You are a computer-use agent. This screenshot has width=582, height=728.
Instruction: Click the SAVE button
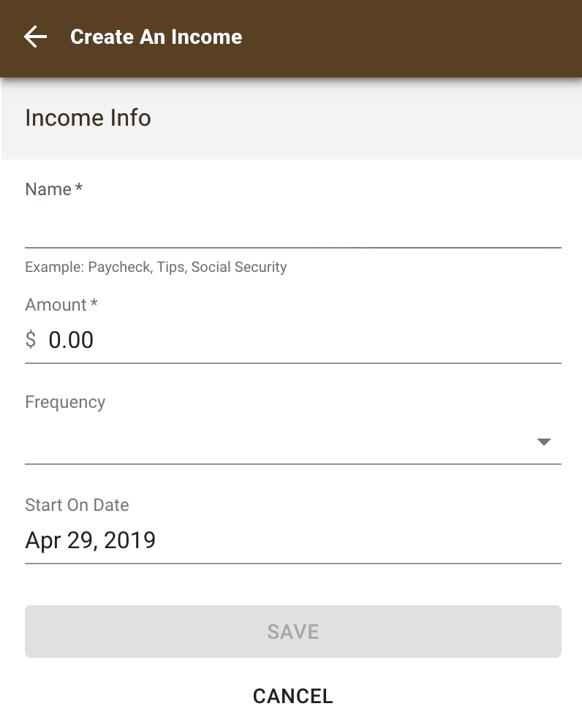[x=293, y=632]
